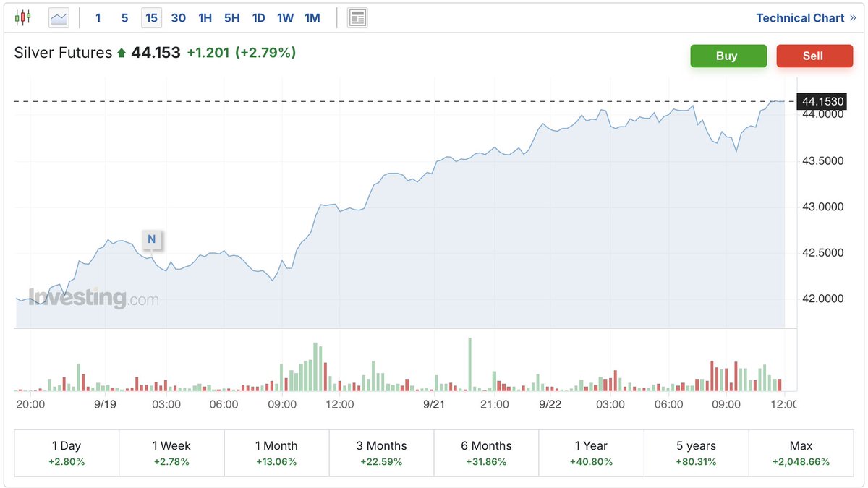
Task: Select the 1 Month performance range
Action: 276,453
